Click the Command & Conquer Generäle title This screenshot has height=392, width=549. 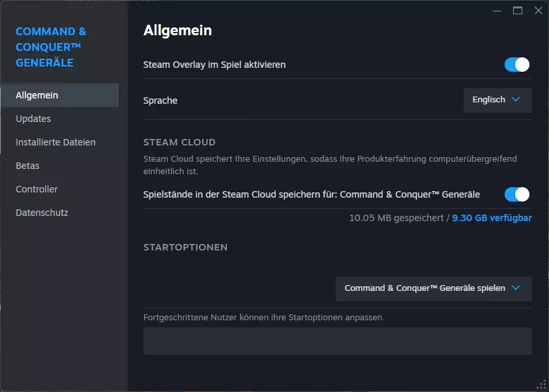(51, 47)
